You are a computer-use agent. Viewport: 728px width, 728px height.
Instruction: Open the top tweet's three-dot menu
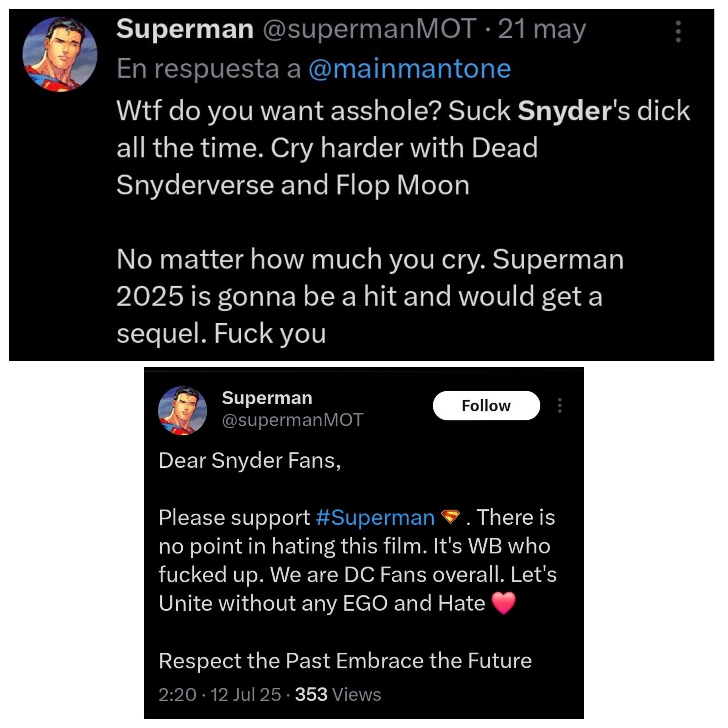coord(678,31)
